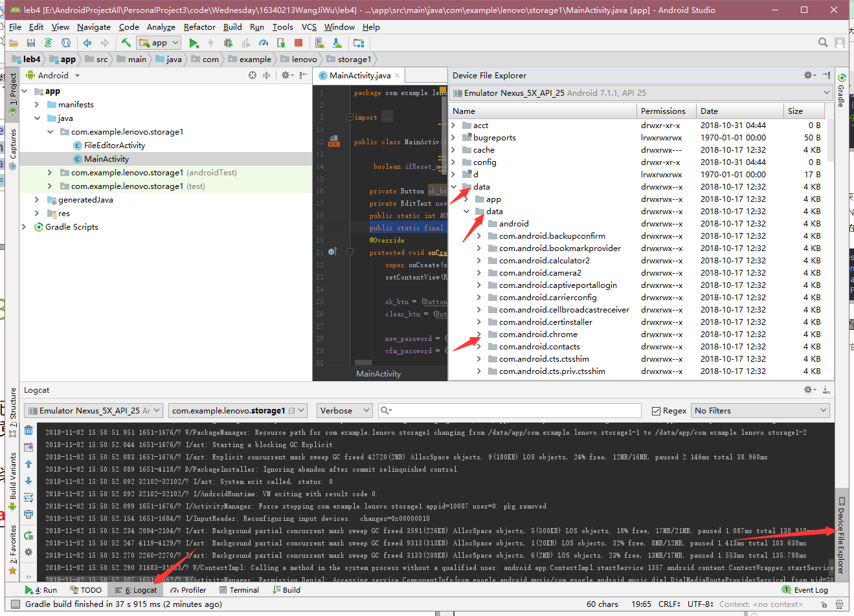Expand the com.android.chrome folder
Image resolution: width=854 pixels, height=616 pixels.
(479, 335)
